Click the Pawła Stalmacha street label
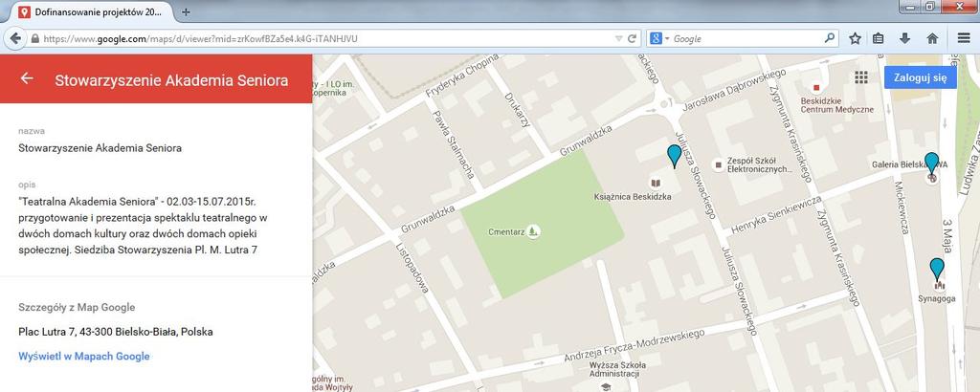Screen dimensions: 980x392 [x=455, y=143]
